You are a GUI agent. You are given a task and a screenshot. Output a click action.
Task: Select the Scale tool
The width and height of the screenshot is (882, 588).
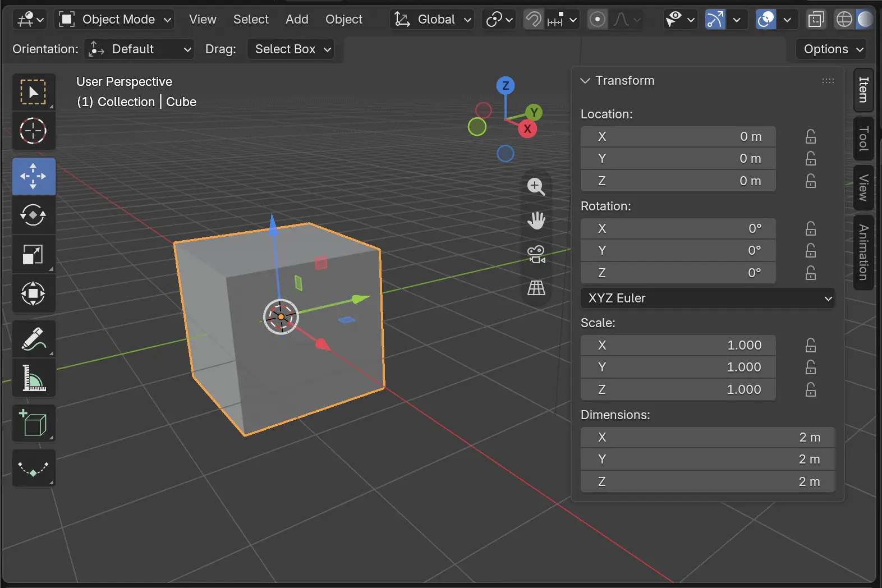pos(34,254)
